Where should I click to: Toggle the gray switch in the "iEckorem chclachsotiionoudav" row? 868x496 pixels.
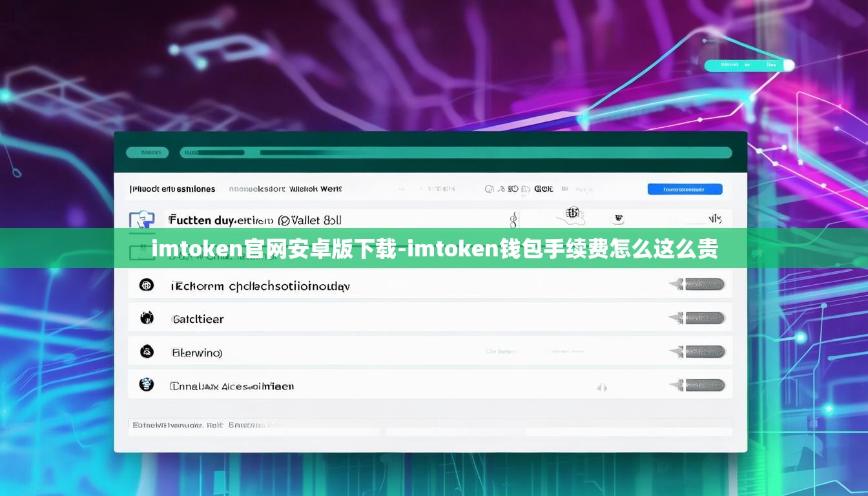point(697,284)
